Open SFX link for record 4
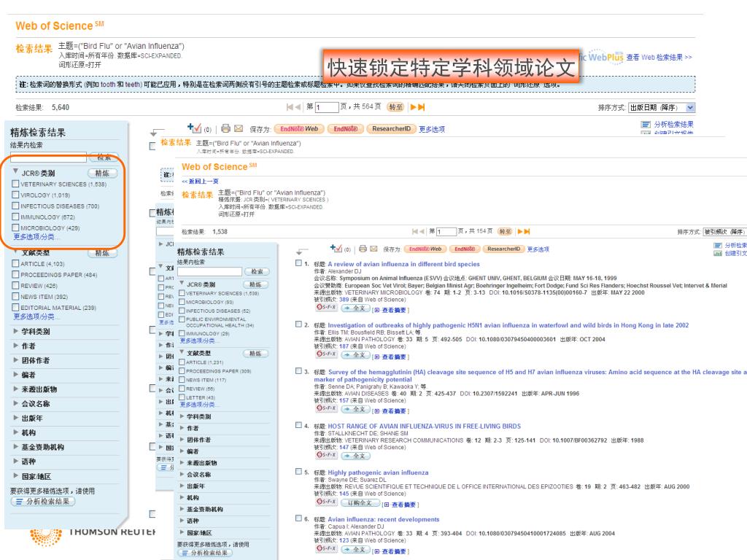 point(326,455)
